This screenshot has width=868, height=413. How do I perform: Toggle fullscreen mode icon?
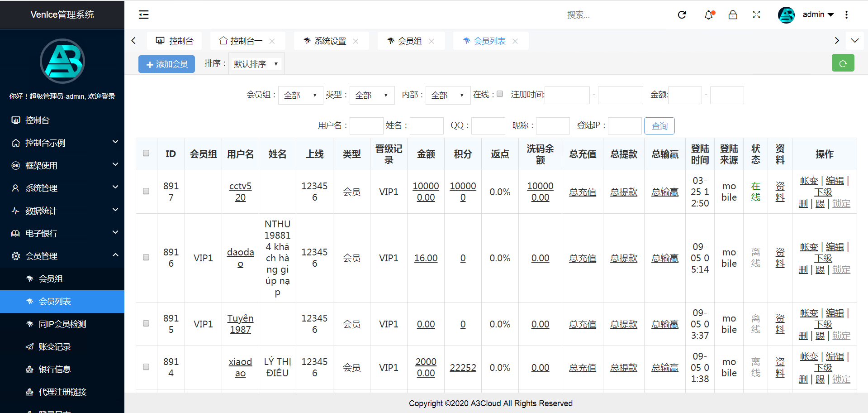756,15
